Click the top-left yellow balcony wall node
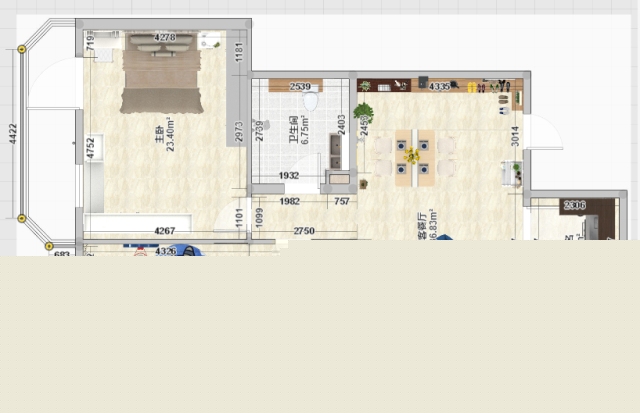Screen dimensions: 640x413 pos(21,48)
